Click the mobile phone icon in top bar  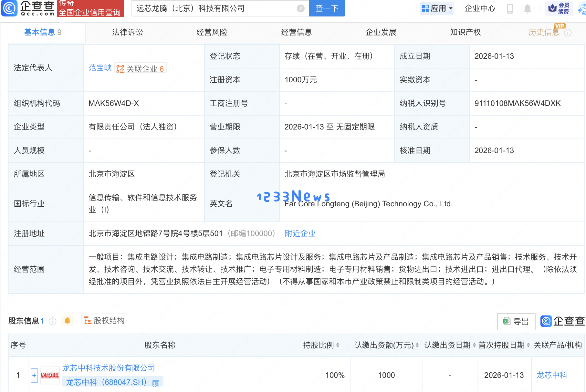[x=510, y=9]
